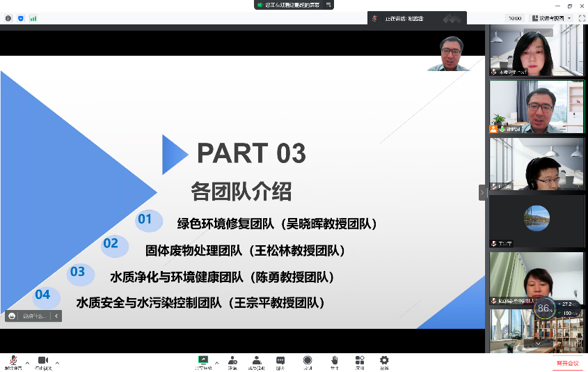588x372 pixels.
Task: Expand the audio options arrow beside microphone
Action: click(27, 362)
